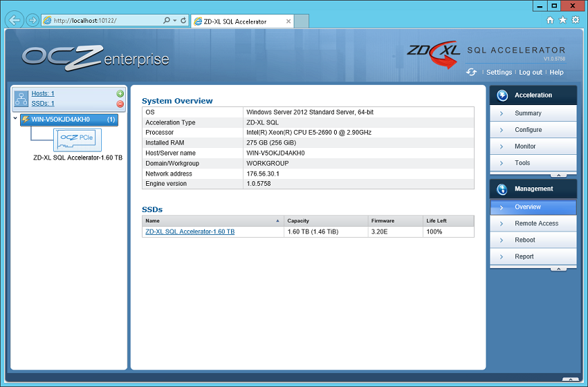Click the new tab button
This screenshot has height=387, width=588.
click(302, 21)
